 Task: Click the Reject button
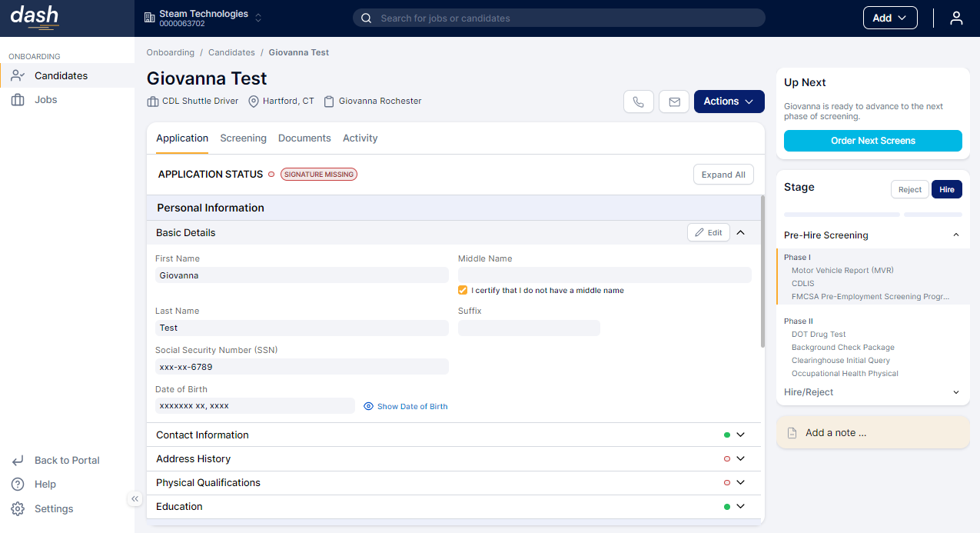pos(909,189)
